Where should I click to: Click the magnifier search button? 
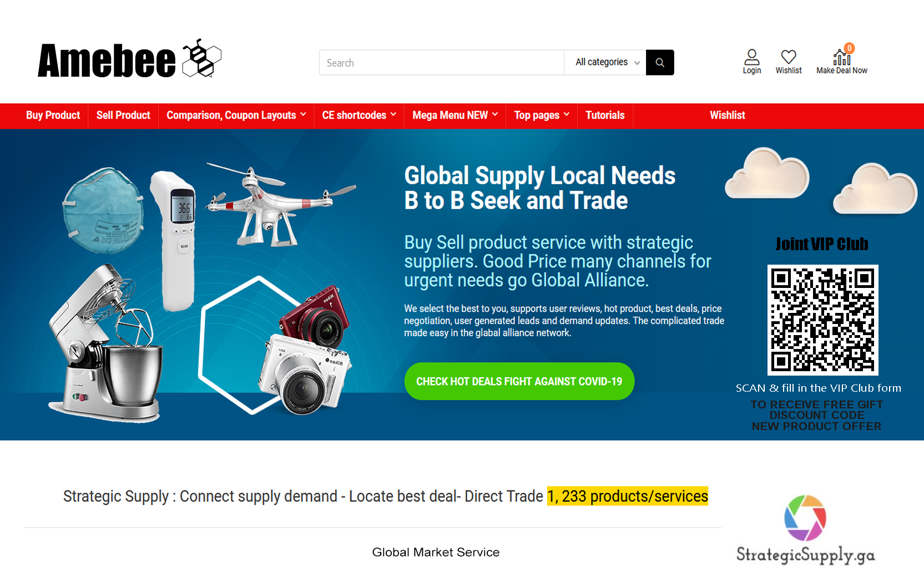point(660,63)
